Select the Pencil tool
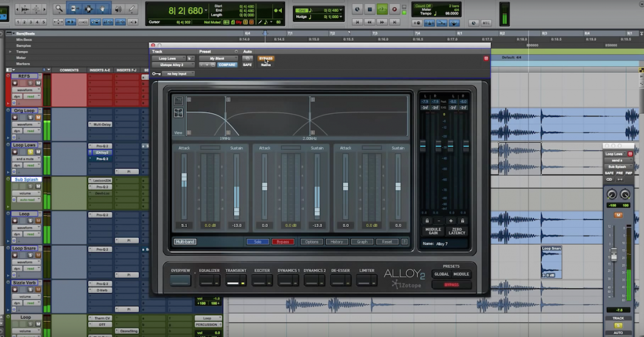The image size is (644, 337). click(x=131, y=9)
